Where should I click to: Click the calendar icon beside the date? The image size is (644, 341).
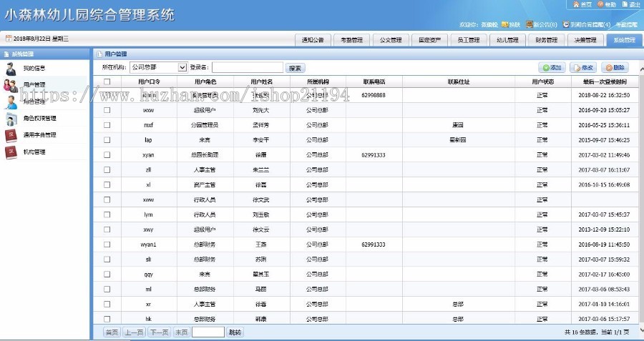pos(9,39)
